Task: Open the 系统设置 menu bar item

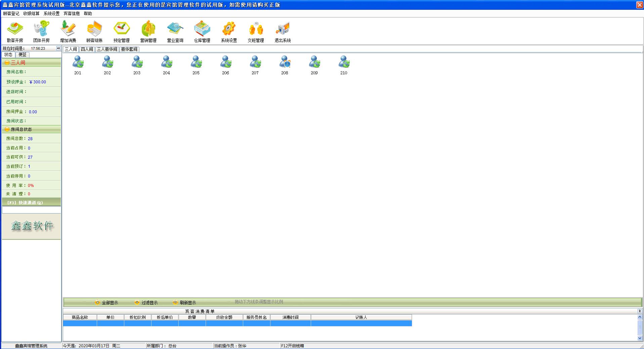Action: click(x=51, y=13)
